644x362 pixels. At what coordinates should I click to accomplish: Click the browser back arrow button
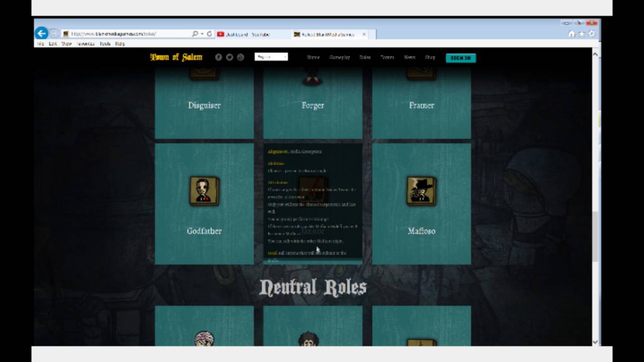41,34
